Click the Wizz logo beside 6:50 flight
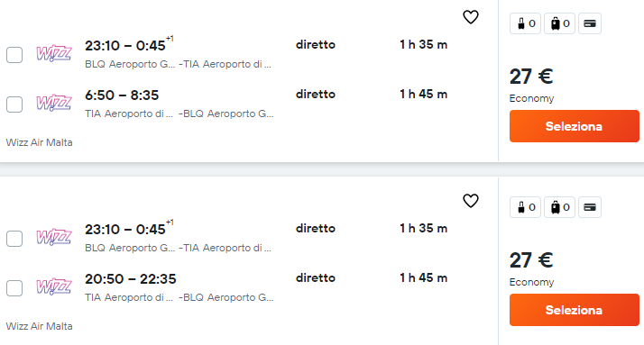The height and width of the screenshot is (345, 644). click(x=54, y=103)
